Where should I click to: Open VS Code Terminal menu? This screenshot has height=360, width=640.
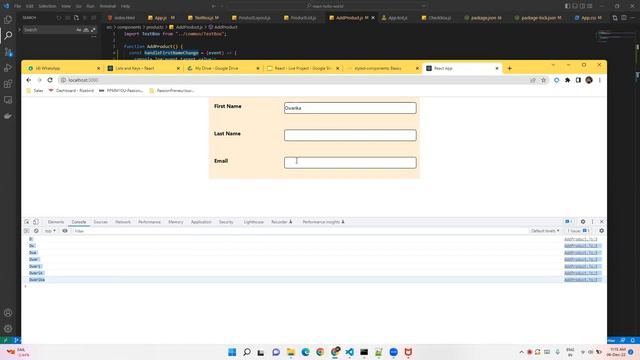[x=108, y=6]
